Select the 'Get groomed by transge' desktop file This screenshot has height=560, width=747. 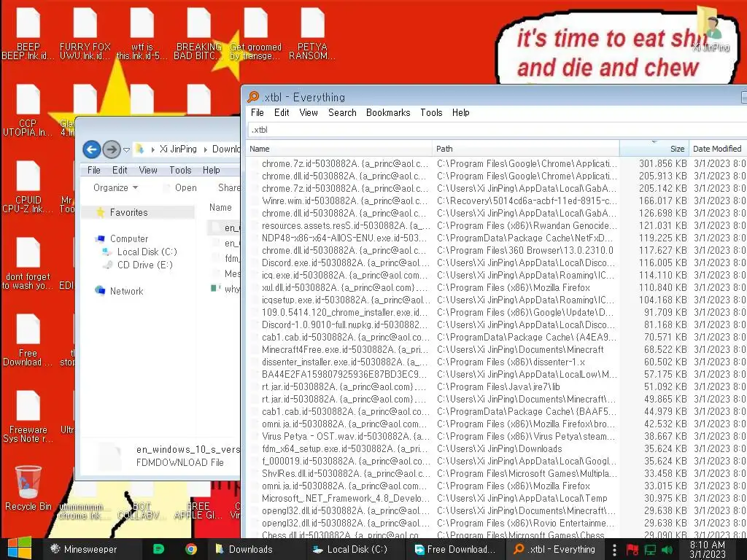point(256,34)
